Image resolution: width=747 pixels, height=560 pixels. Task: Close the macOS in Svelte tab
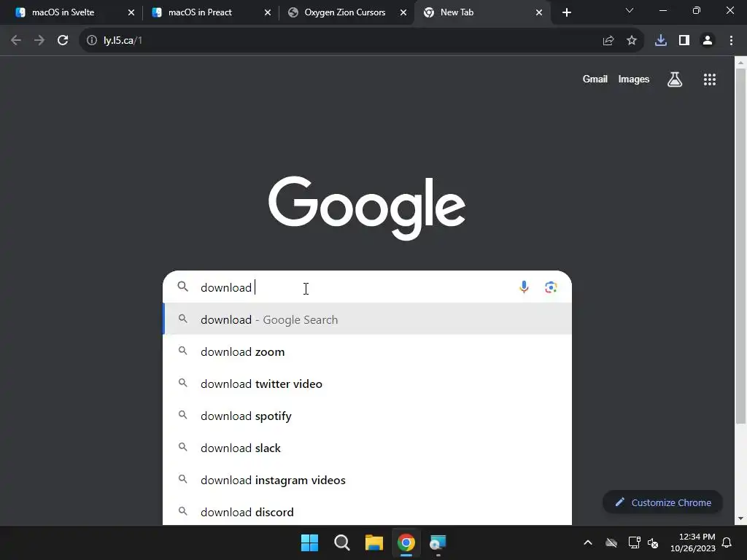(x=131, y=12)
